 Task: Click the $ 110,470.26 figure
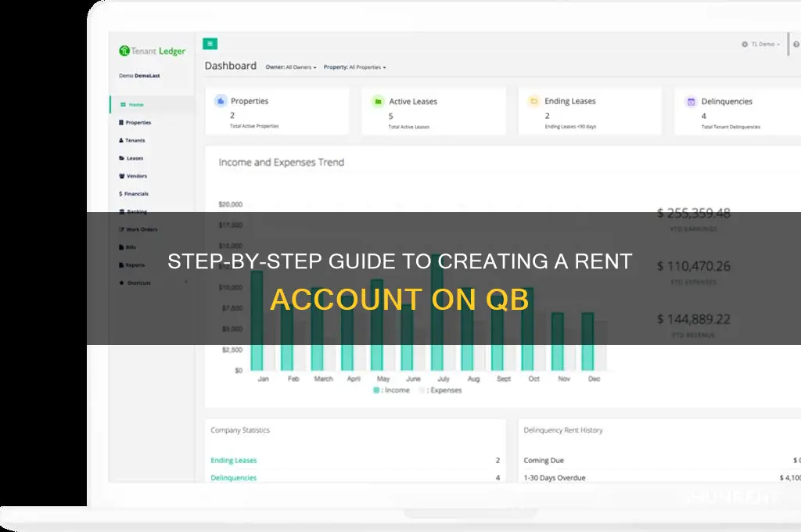693,266
